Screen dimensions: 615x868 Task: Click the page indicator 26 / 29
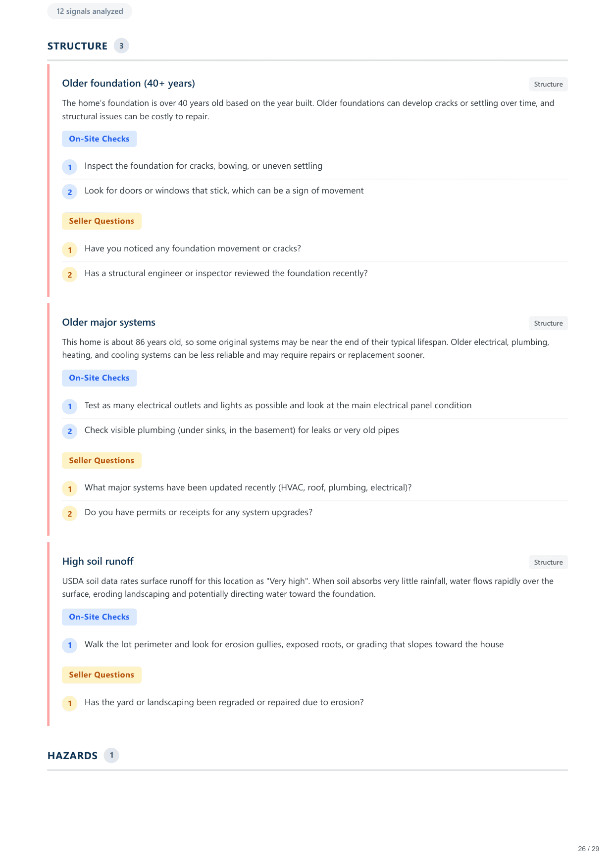tap(588, 849)
